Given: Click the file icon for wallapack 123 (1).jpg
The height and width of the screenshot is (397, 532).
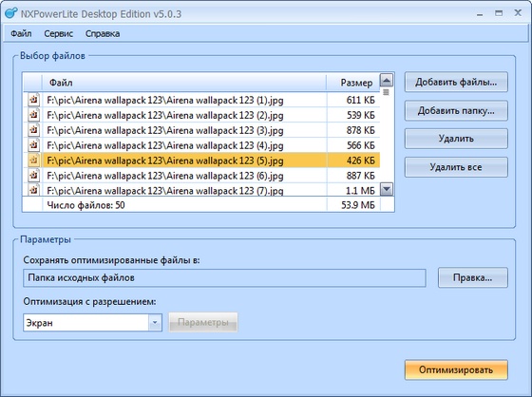Looking at the screenshot, I should pos(33,100).
